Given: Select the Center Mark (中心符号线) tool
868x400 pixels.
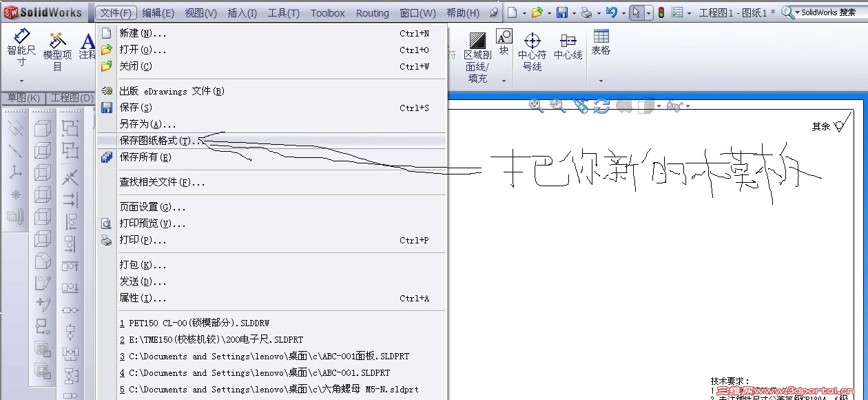Looking at the screenshot, I should click(x=532, y=52).
